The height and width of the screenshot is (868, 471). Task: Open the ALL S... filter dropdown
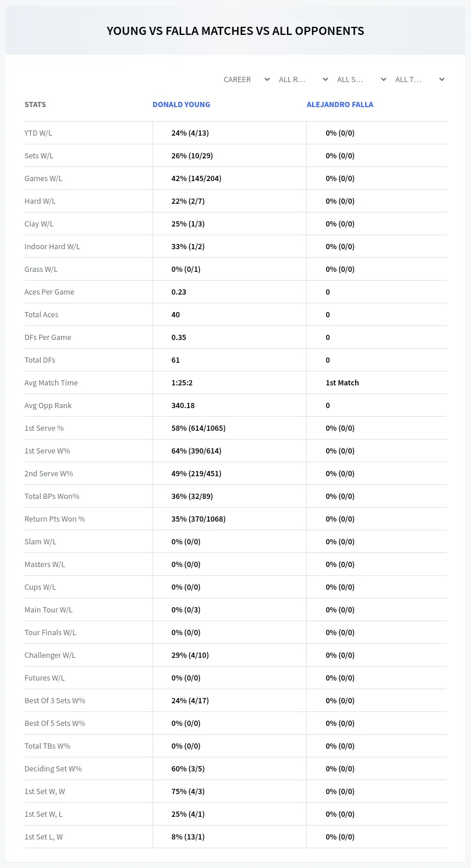point(360,79)
